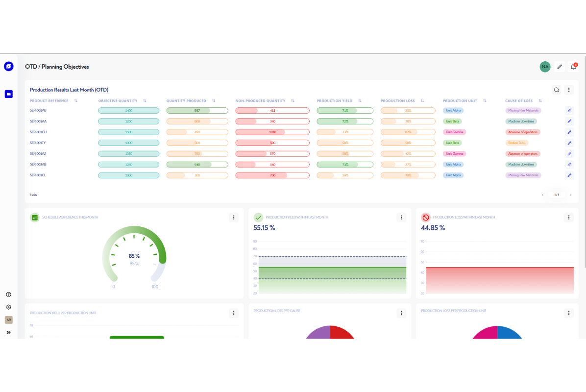Click the NA user avatar
This screenshot has width=586, height=392.
click(545, 67)
